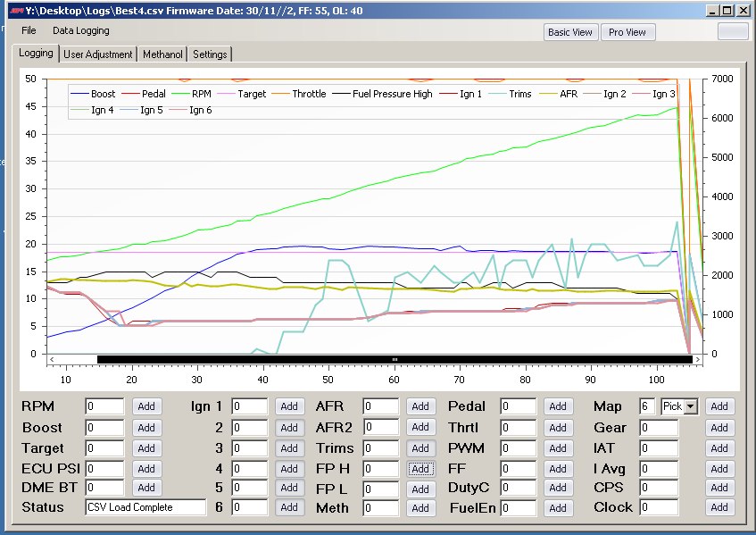Click the Status text field
This screenshot has width=756, height=535.
coord(145,507)
